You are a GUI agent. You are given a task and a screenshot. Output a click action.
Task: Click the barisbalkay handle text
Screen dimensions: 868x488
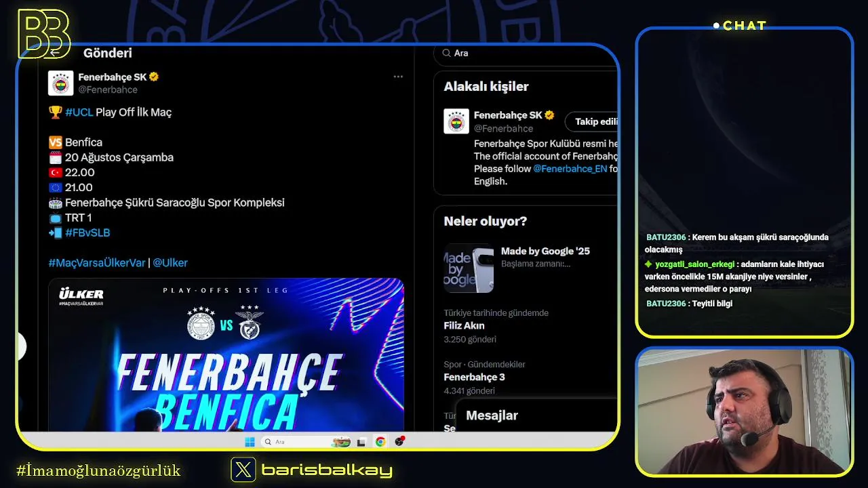tap(326, 470)
